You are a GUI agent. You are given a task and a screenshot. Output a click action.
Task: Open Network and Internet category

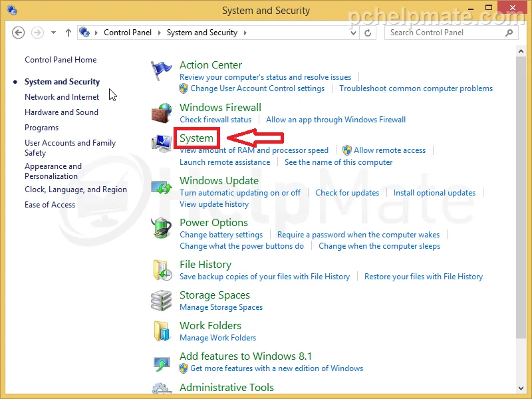coord(62,97)
